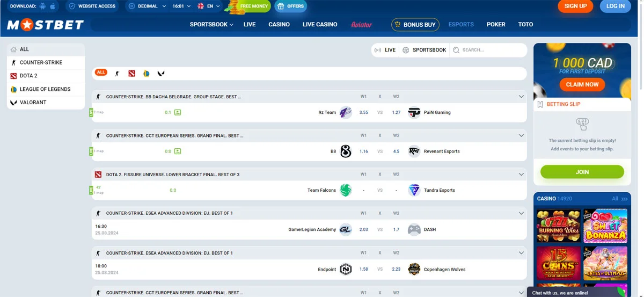
Task: Select Dota 2 in the left sidebar
Action: 28,76
